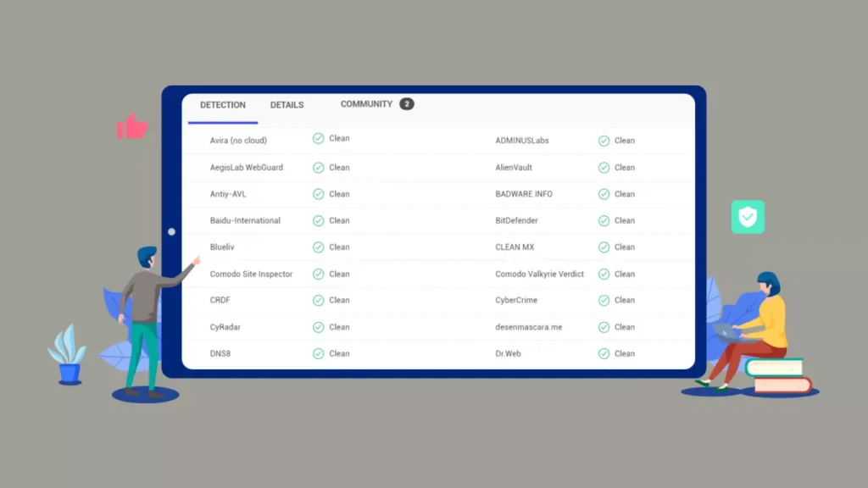Select the Comodo Valkyrie Verdict name

(x=540, y=274)
